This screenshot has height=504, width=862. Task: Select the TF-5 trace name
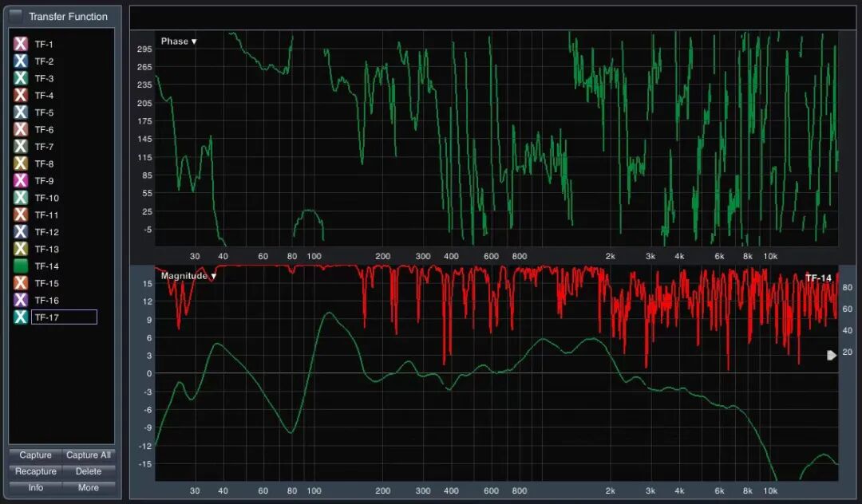click(x=44, y=112)
